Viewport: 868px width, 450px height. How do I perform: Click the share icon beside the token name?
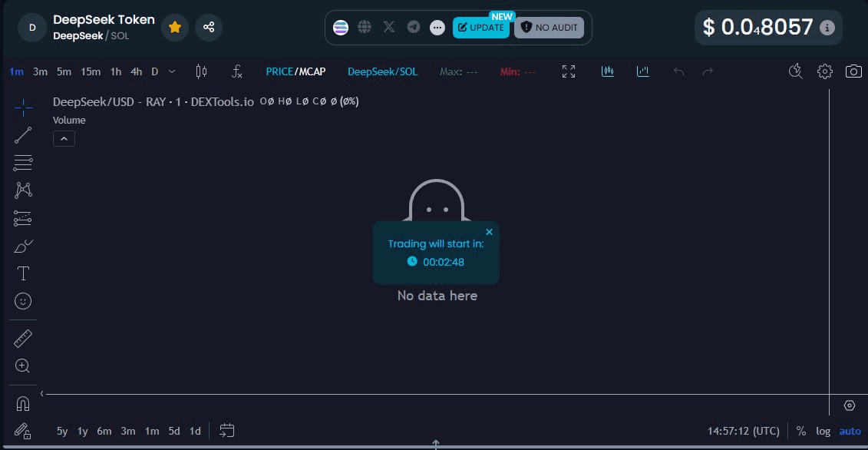[209, 27]
